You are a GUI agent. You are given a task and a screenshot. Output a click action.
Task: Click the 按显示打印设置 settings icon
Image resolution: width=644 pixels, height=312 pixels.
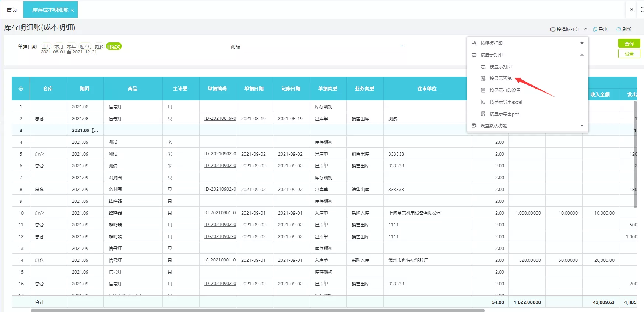pyautogui.click(x=483, y=90)
